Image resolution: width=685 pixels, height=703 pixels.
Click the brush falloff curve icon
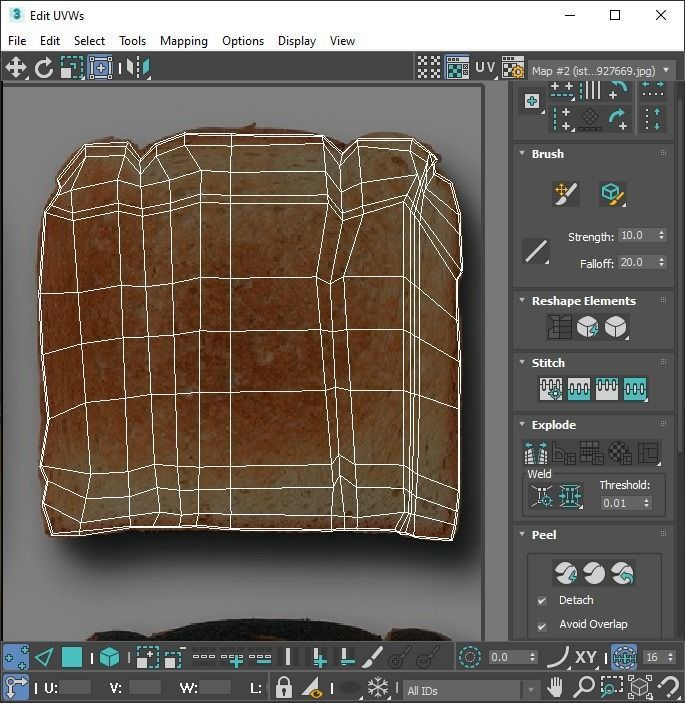pos(536,251)
